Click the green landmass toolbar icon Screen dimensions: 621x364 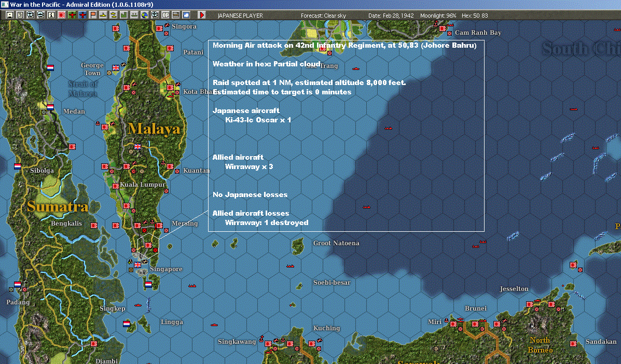coord(123,15)
